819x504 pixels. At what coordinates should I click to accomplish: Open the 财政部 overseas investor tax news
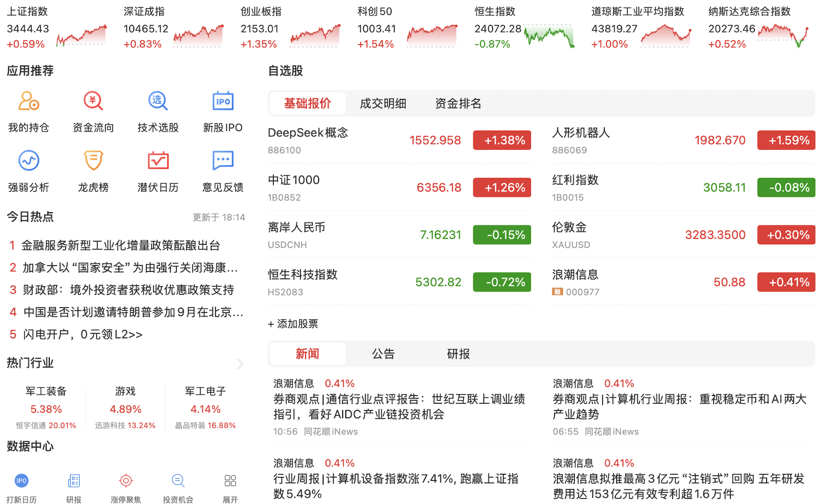128,289
